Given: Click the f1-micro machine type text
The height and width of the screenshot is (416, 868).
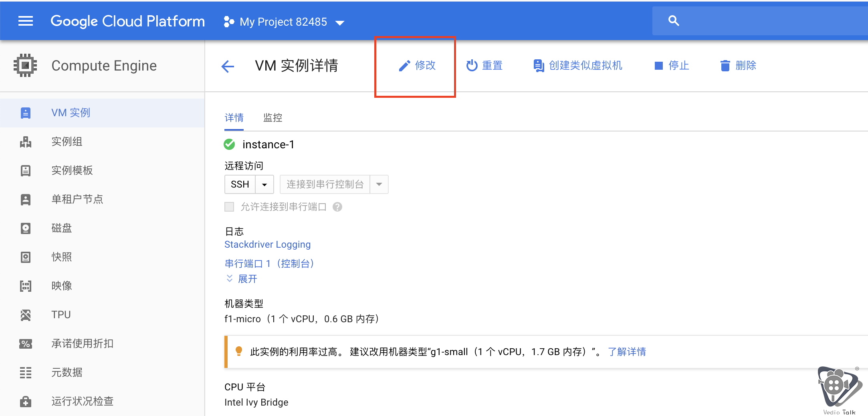Looking at the screenshot, I should pos(302,319).
